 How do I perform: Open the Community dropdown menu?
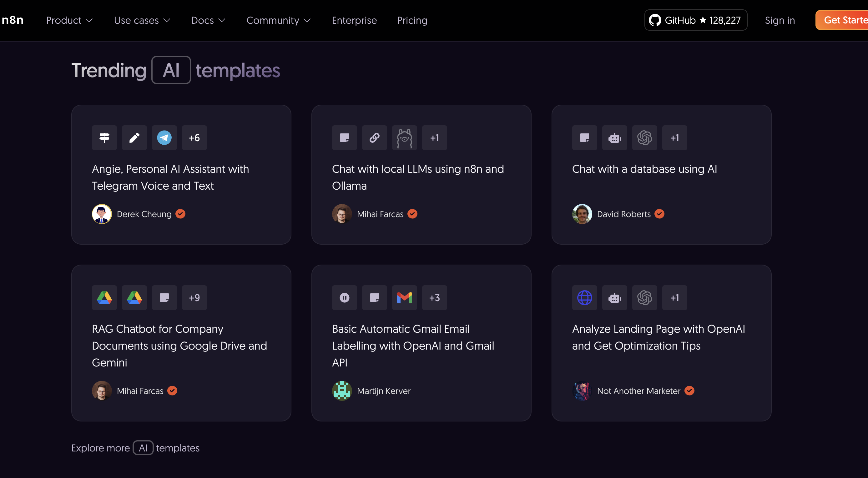(278, 20)
